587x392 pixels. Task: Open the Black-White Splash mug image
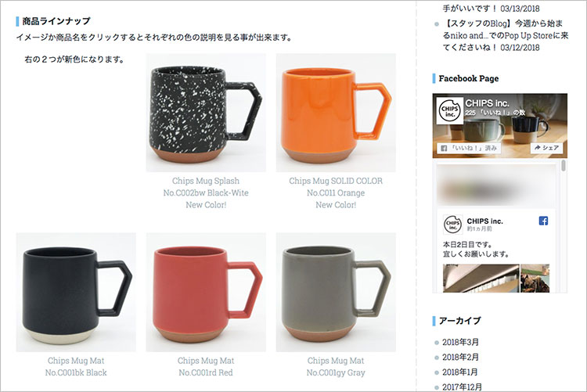point(206,113)
